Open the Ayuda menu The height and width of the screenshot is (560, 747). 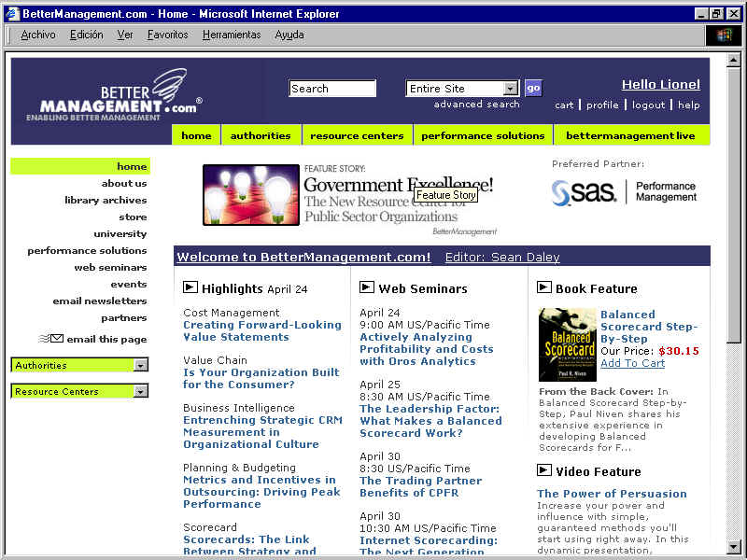tap(289, 35)
